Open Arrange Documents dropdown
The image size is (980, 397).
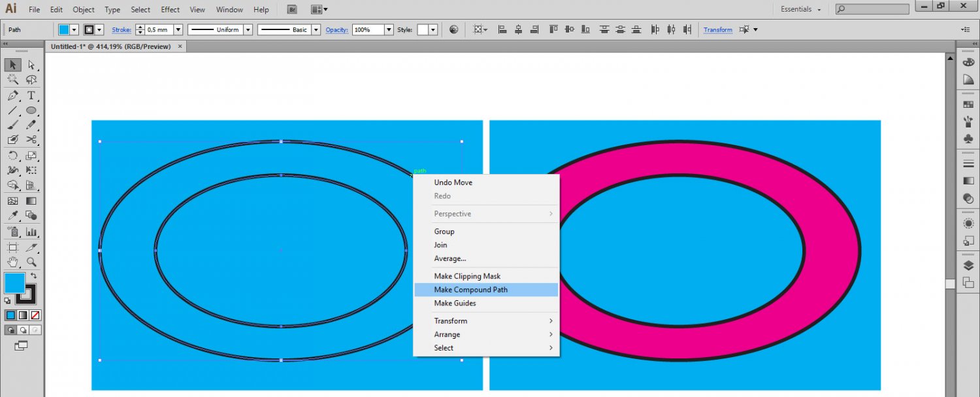click(x=319, y=10)
